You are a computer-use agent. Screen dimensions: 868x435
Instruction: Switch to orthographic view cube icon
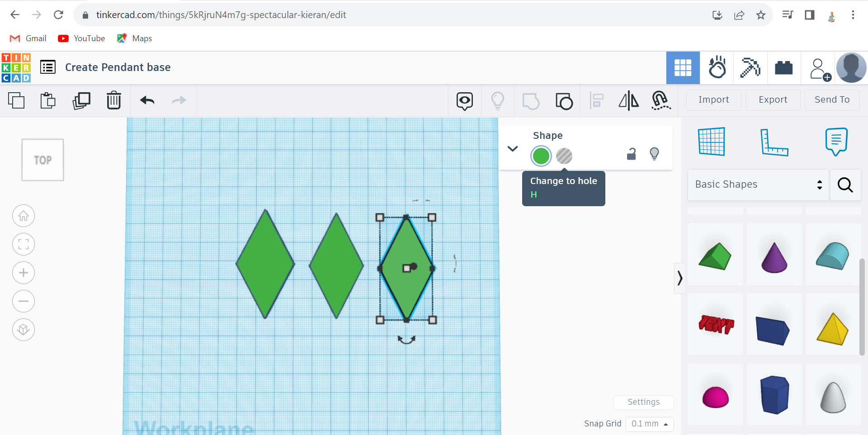24,330
